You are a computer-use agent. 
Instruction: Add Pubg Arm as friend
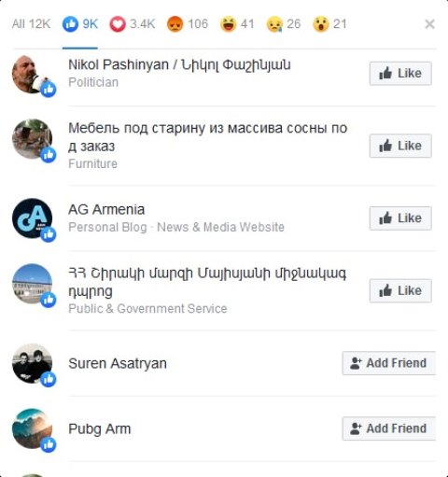click(389, 428)
